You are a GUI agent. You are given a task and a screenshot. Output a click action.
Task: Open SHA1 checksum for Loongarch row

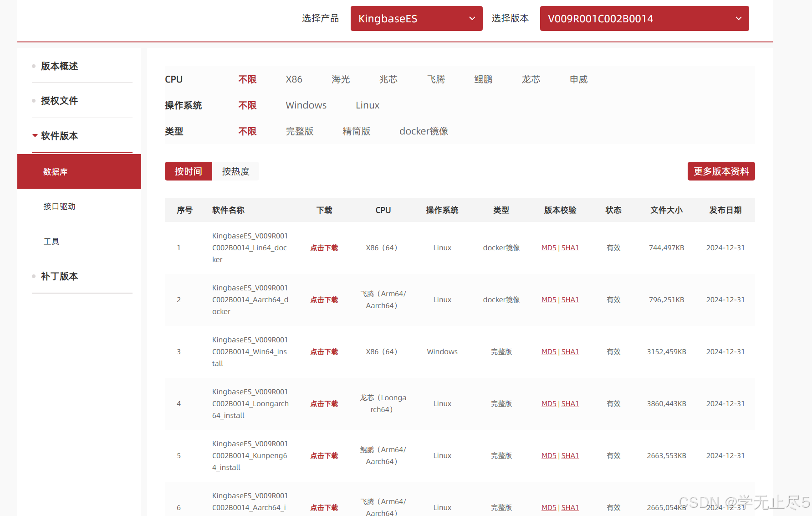click(570, 404)
